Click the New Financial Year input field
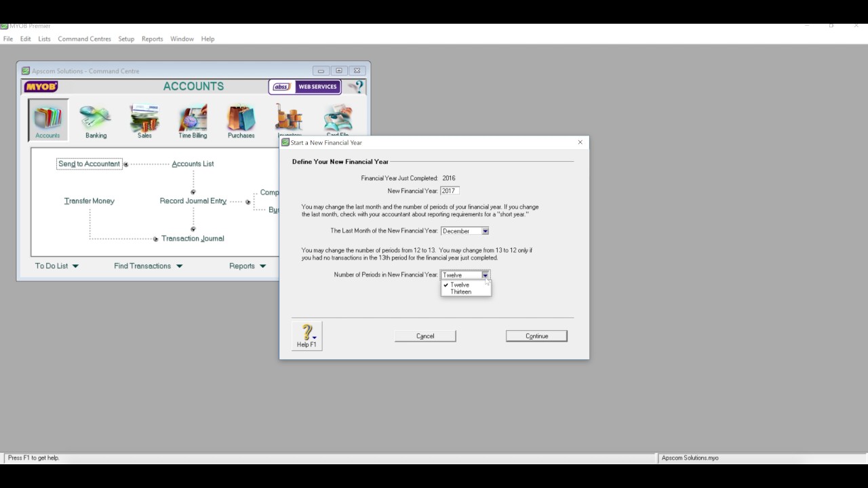Screen dimensions: 868x488 pyautogui.click(x=450, y=190)
